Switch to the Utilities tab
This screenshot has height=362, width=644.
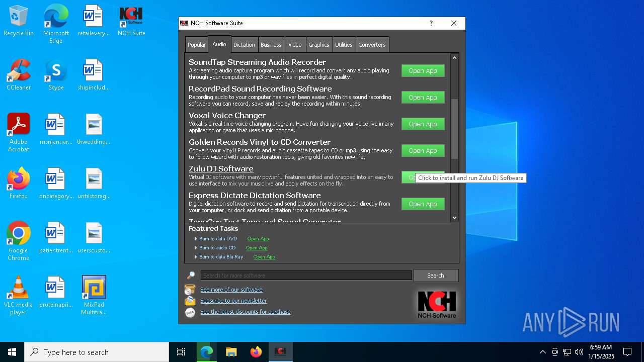coord(344,45)
